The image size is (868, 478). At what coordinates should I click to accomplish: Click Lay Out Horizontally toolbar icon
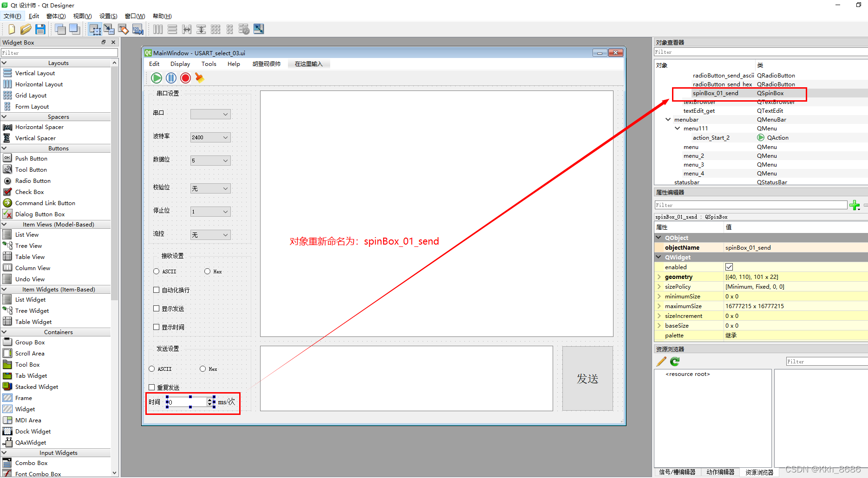[158, 29]
